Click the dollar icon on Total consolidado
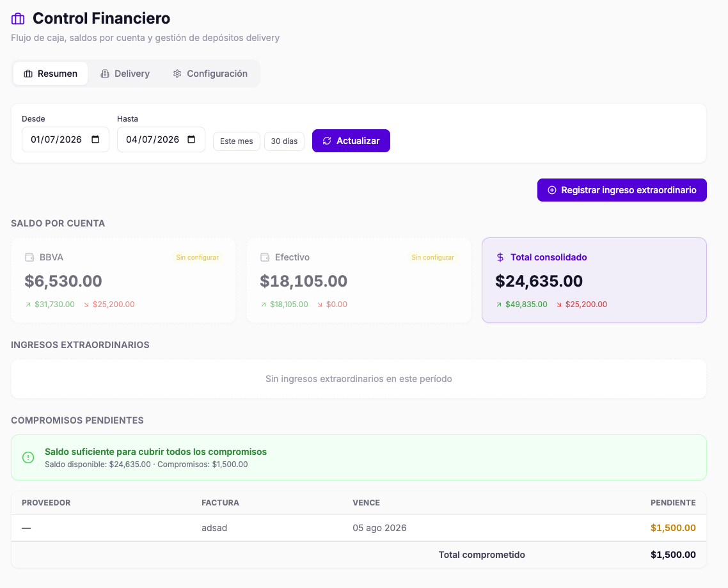This screenshot has height=588, width=728. (x=500, y=257)
